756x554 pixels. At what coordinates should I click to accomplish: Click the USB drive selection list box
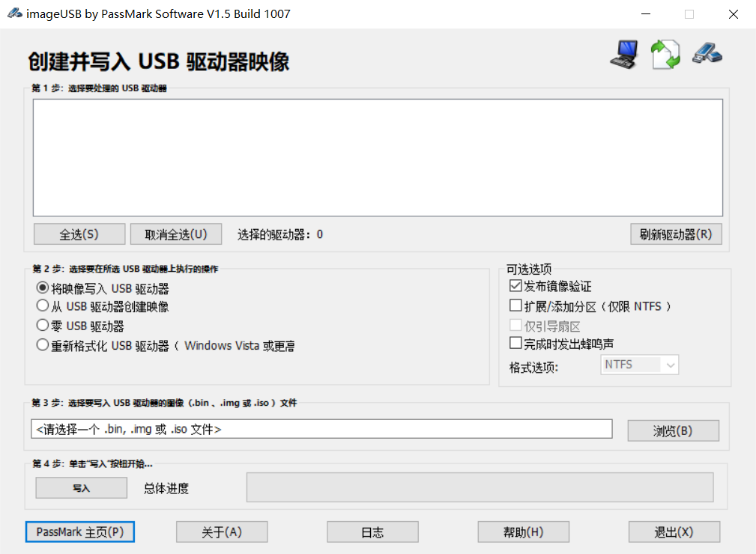click(378, 157)
